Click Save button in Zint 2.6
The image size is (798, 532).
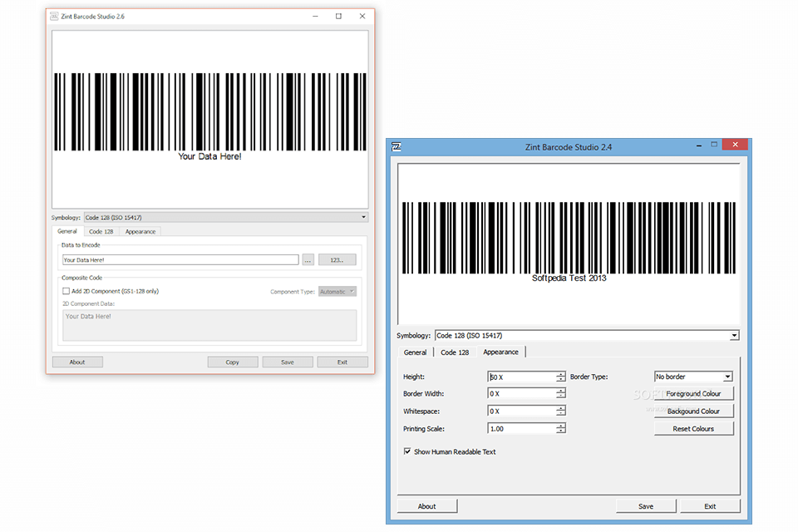[288, 362]
